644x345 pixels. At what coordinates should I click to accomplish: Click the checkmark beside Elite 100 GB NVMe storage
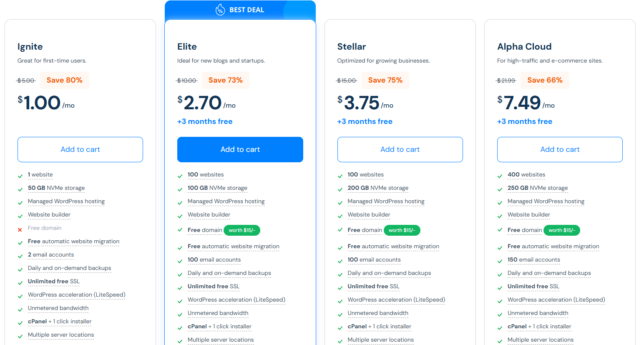(180, 190)
